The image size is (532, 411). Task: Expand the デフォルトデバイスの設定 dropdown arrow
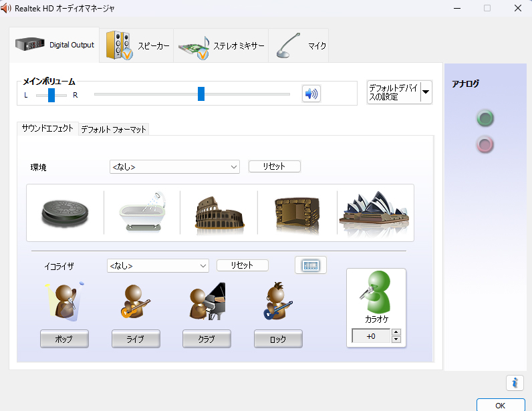(x=426, y=92)
